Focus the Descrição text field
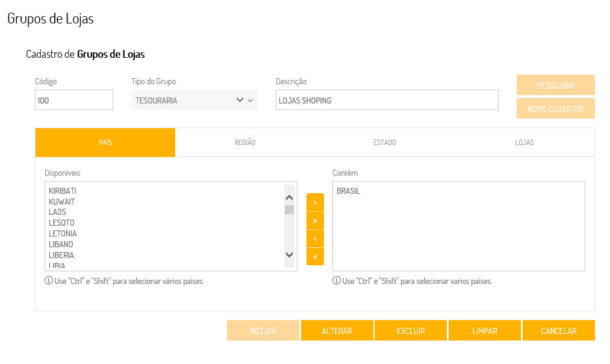 tap(387, 100)
